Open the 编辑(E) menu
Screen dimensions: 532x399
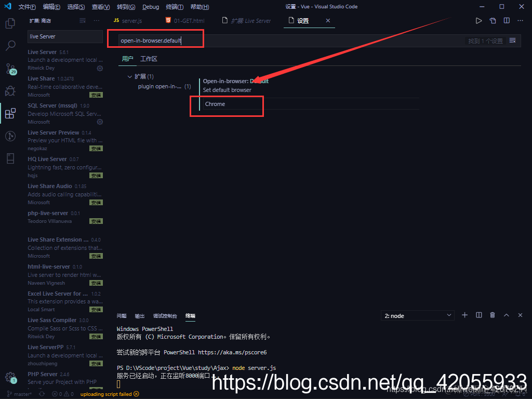pyautogui.click(x=51, y=7)
